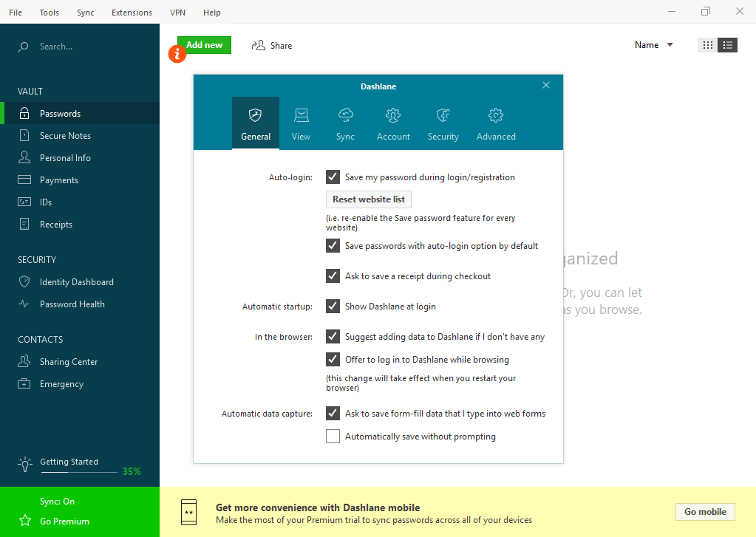Click the 35% progress value
This screenshot has width=756, height=537.
coord(132,471)
